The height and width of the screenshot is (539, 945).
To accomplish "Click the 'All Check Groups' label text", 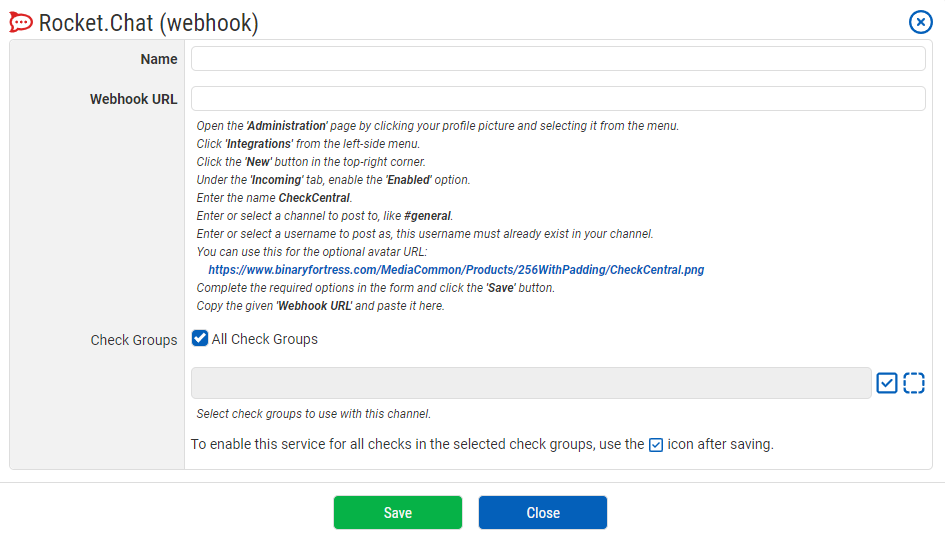I will pyautogui.click(x=264, y=339).
